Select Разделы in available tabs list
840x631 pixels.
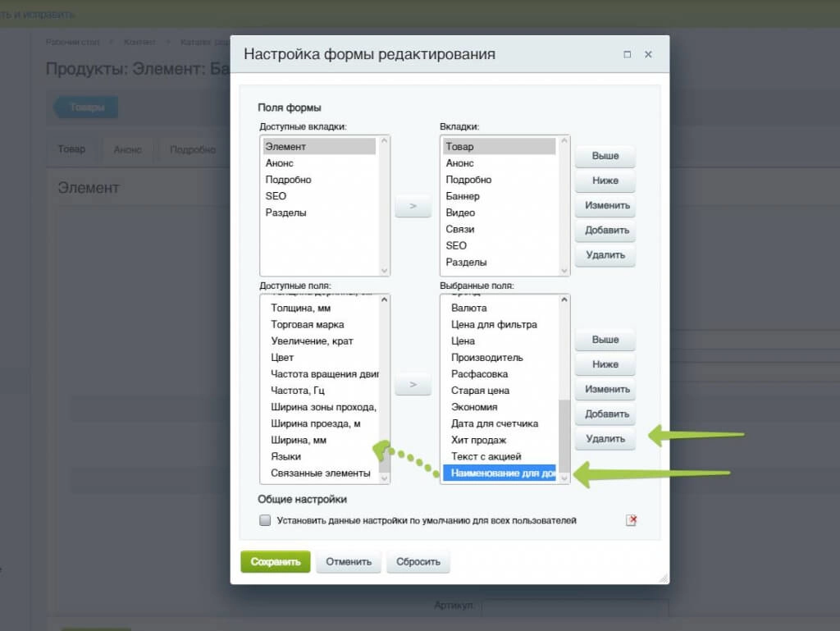point(319,213)
